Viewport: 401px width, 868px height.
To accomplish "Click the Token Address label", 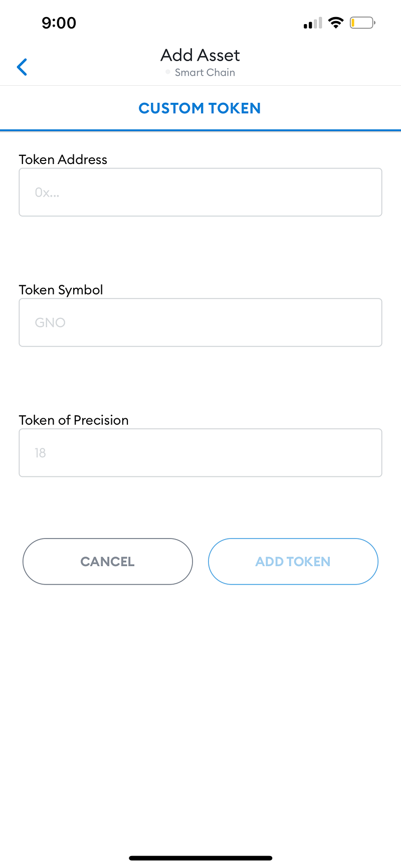I will [x=63, y=159].
